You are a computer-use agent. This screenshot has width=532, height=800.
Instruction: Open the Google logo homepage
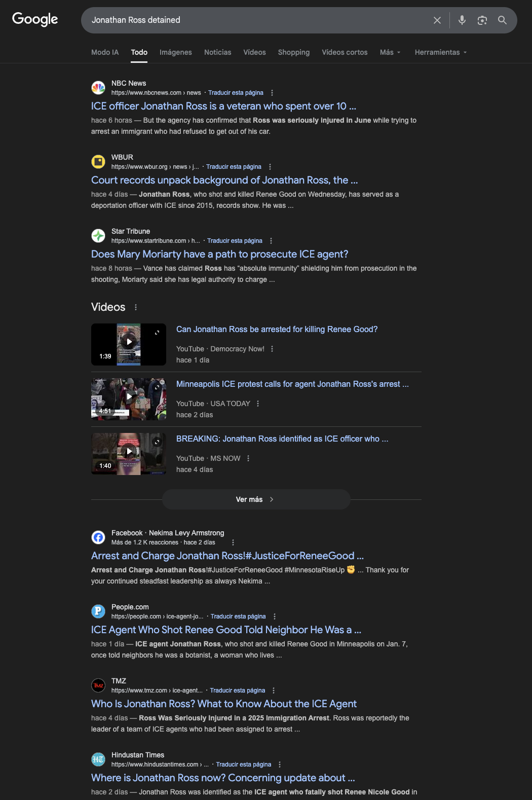(35, 19)
